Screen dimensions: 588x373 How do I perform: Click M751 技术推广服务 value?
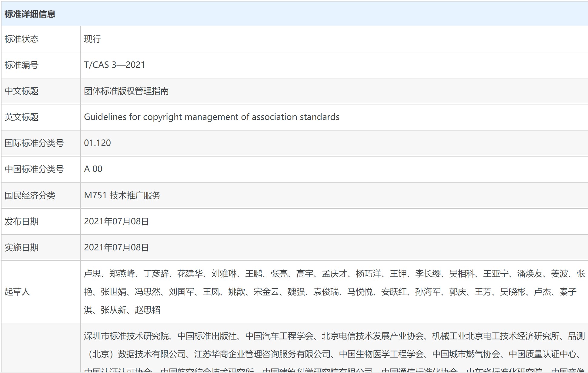[122, 196]
